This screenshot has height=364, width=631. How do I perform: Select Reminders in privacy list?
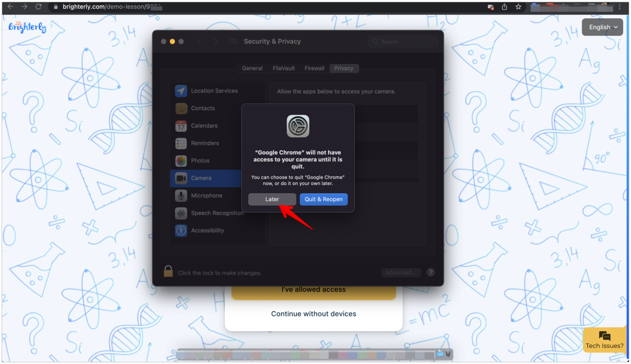point(218,143)
